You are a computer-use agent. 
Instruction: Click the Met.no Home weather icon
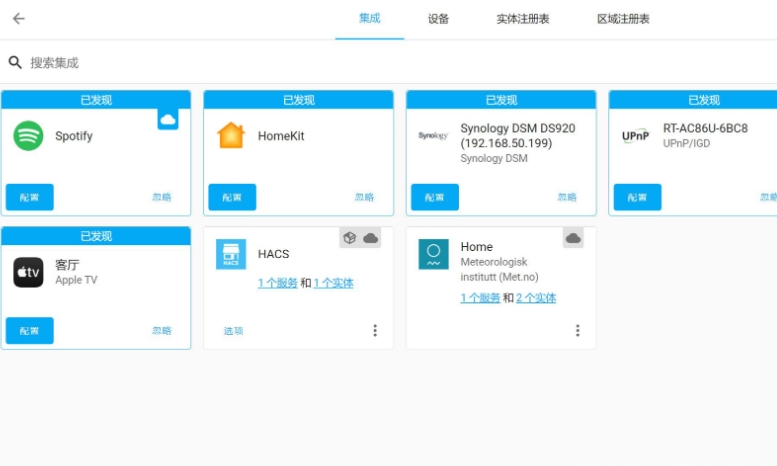pos(434,254)
